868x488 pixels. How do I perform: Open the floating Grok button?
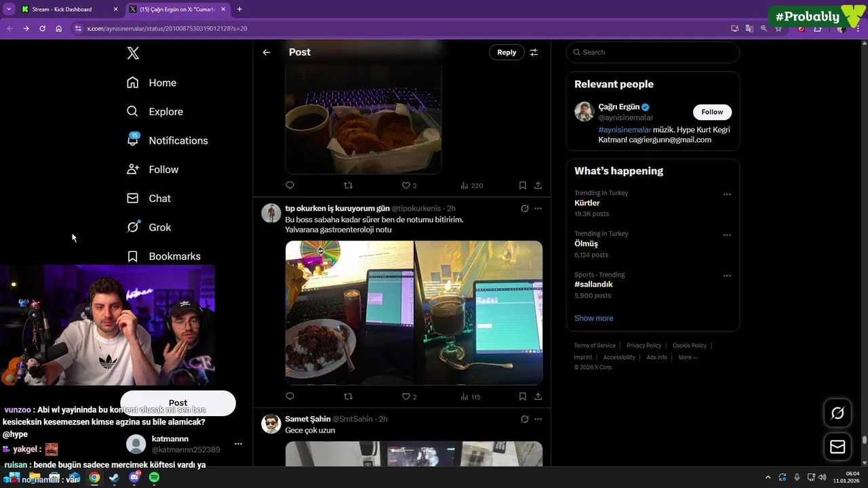(837, 413)
